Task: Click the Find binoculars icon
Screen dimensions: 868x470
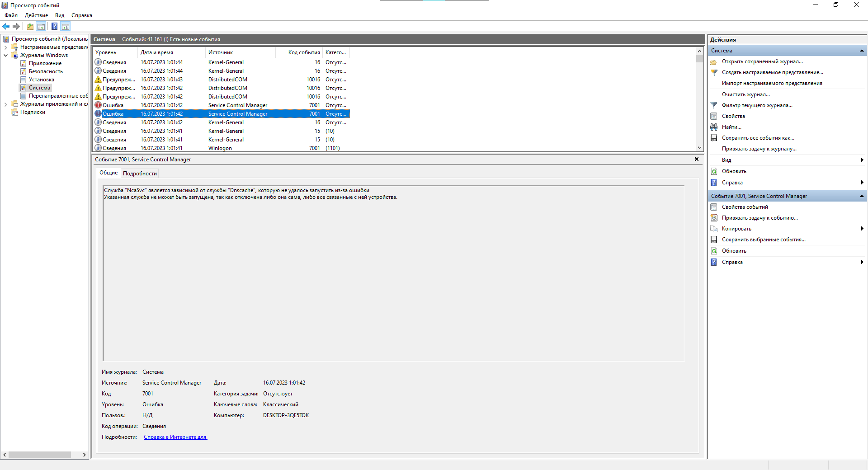Action: [714, 127]
